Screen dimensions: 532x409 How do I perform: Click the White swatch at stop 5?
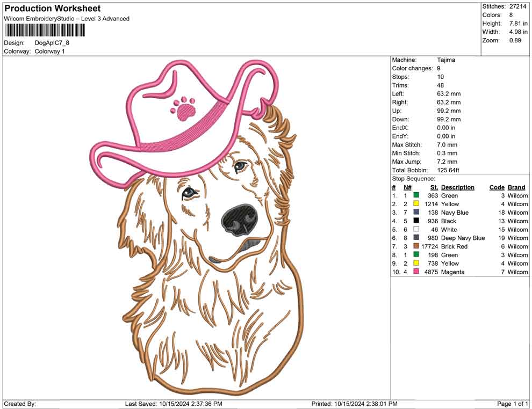click(x=415, y=229)
